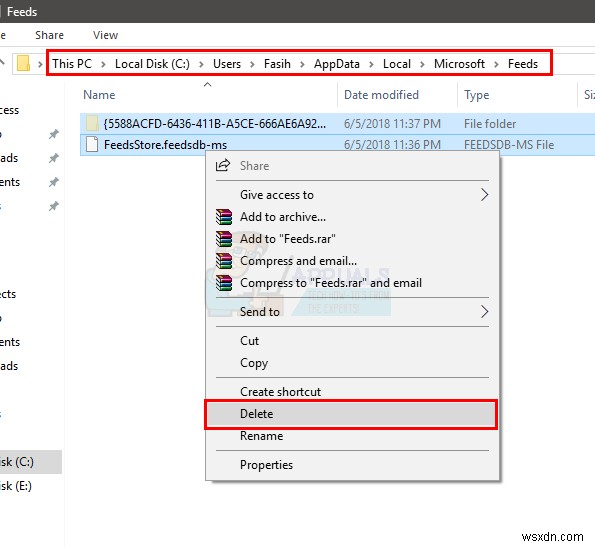Click the File folder type cell
This screenshot has height=547, width=595.
pos(490,123)
